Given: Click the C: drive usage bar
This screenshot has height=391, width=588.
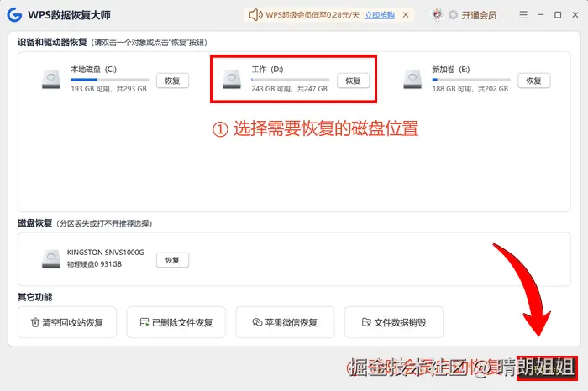Looking at the screenshot, I should click(x=109, y=80).
